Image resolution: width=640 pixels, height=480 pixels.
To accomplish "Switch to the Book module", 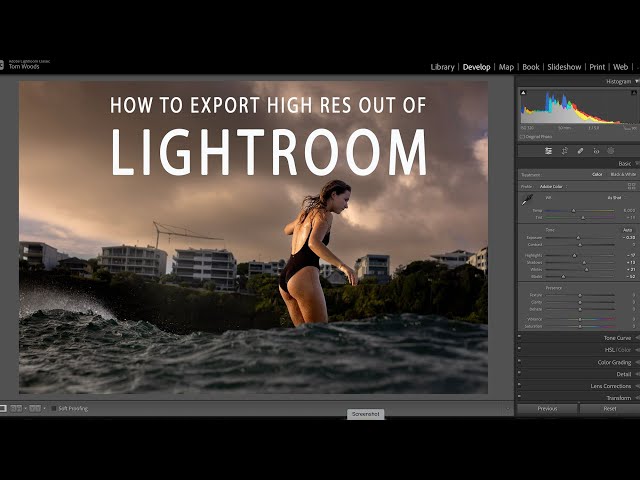I will click(x=531, y=67).
